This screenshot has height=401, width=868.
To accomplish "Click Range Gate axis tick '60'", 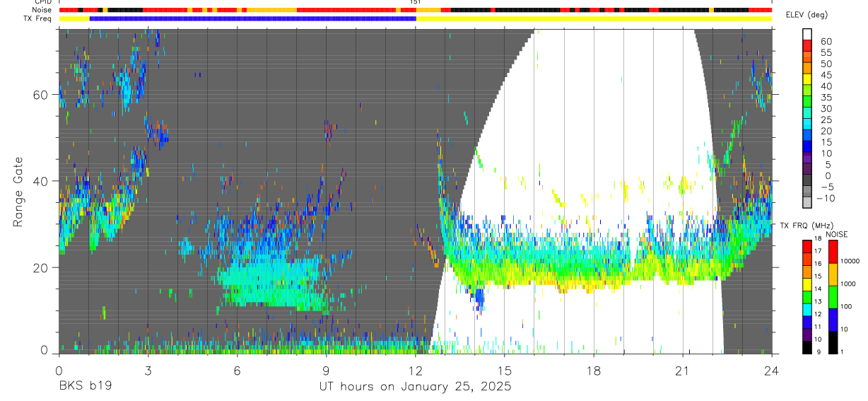I will (x=41, y=94).
